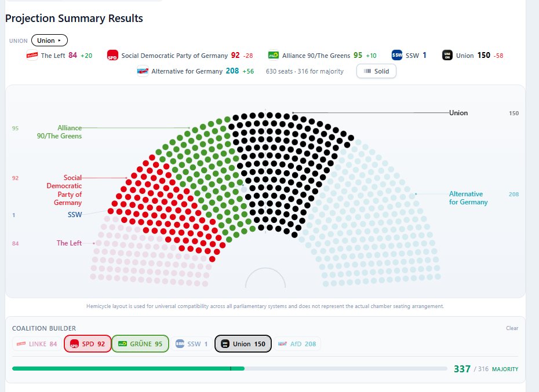Click the SSW blue logo in legend

(396, 55)
